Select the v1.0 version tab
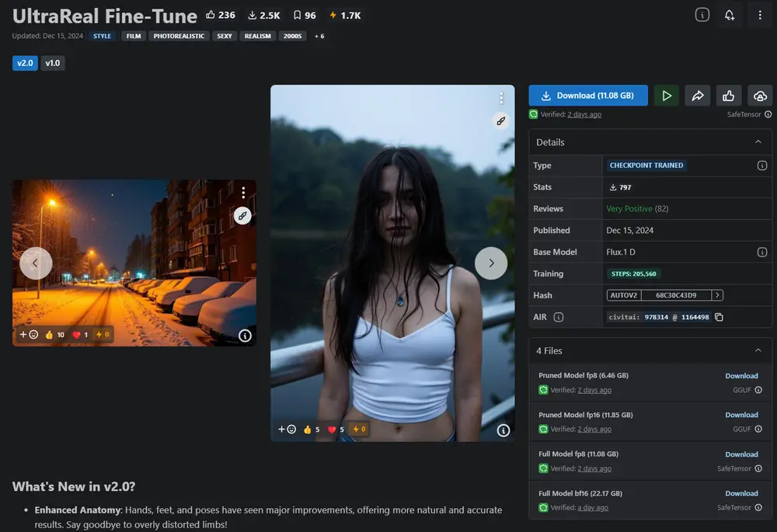Viewport: 777px width, 532px height. 53,63
